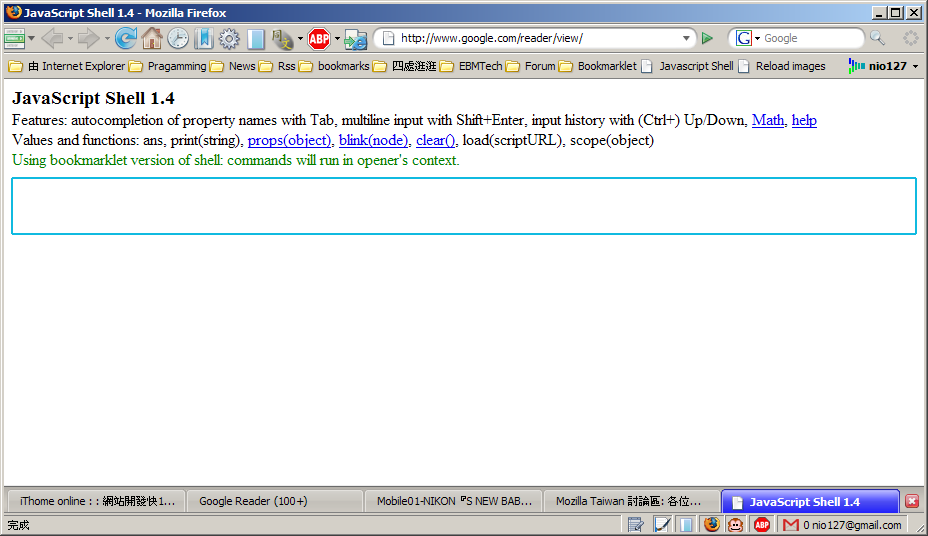Open the Bookmarklet bookmarks folder
Image resolution: width=928 pixels, height=536 pixels.
[x=598, y=66]
